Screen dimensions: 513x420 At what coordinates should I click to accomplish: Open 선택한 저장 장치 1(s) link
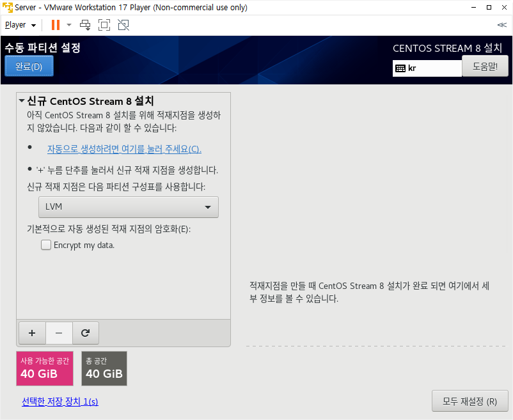coord(60,401)
